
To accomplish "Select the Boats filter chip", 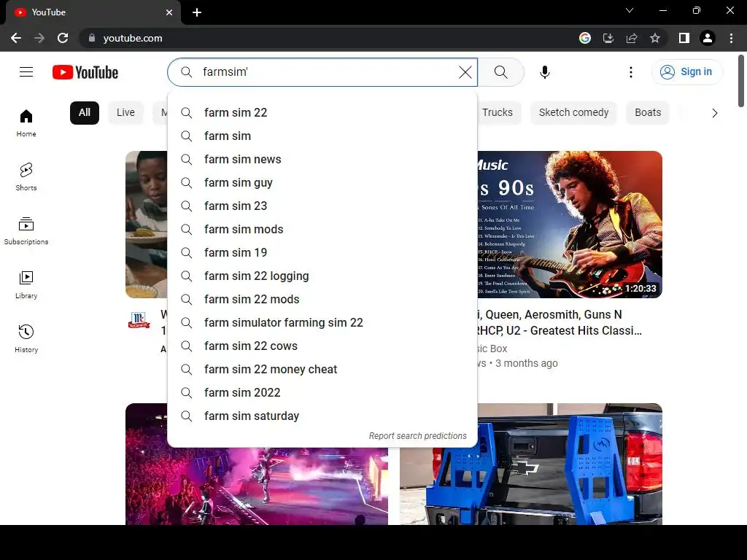I will tap(648, 113).
